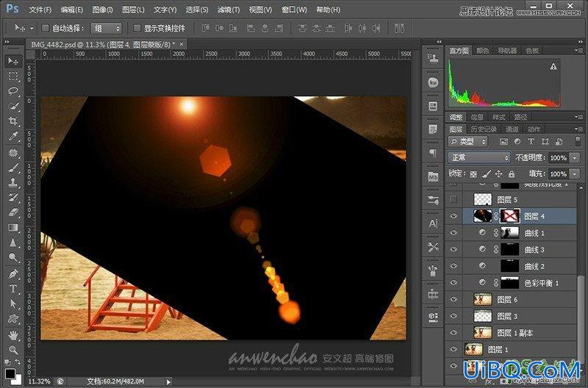Screen dimensions: 588x388
Task: Select the Pen tool
Action: coord(13,273)
